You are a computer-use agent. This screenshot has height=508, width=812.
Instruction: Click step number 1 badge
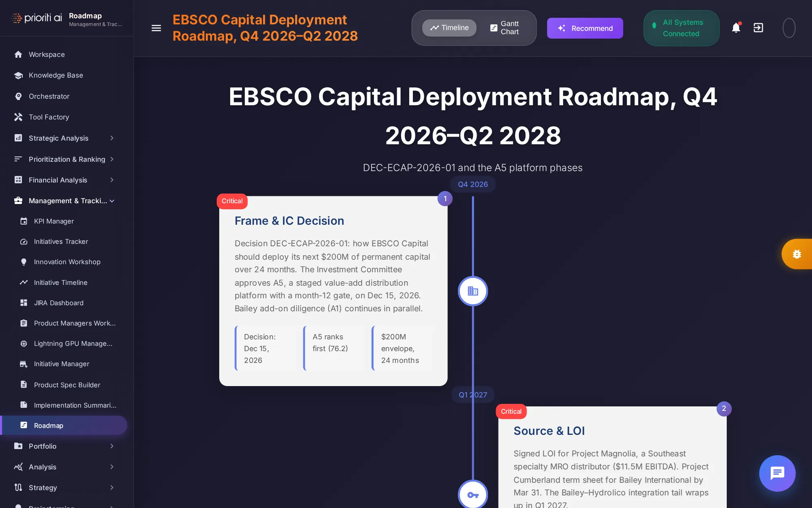pos(445,199)
